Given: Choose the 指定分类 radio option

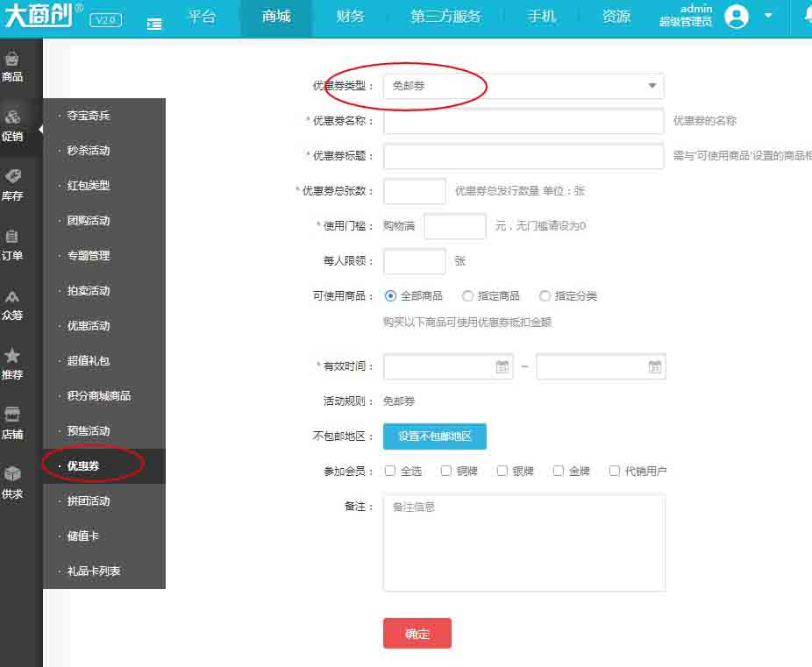Looking at the screenshot, I should click(x=545, y=296).
